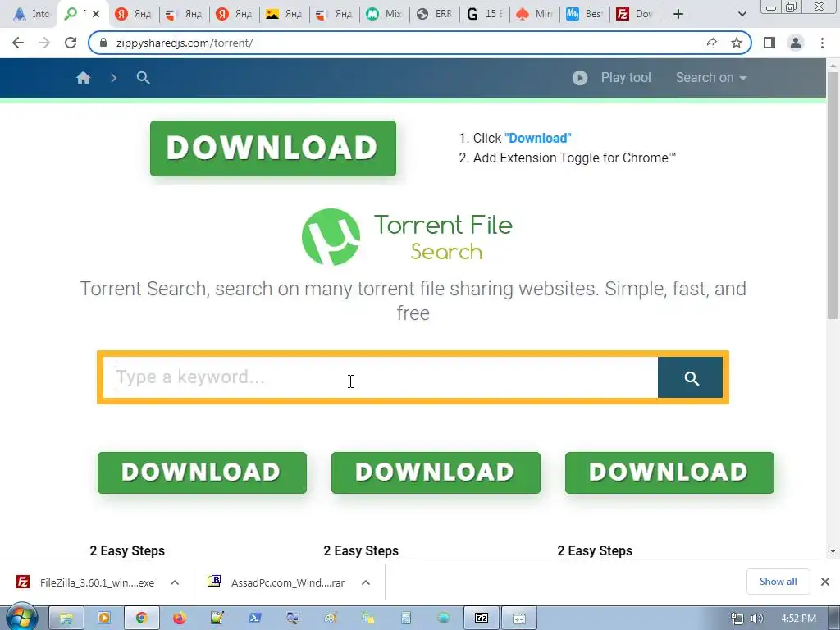840x630 pixels.
Task: Open the tab search chevron dropdown
Action: click(742, 14)
